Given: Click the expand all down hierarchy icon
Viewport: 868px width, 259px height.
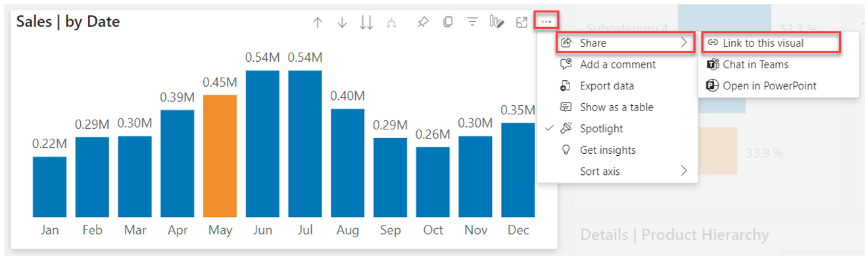Looking at the screenshot, I should coord(392,22).
